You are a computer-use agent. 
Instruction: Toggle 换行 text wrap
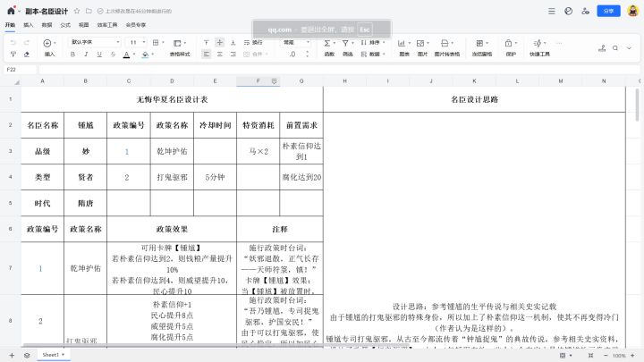point(252,42)
